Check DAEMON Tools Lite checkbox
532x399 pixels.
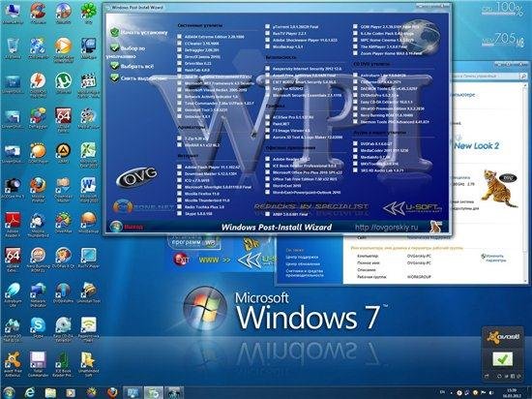point(355,88)
